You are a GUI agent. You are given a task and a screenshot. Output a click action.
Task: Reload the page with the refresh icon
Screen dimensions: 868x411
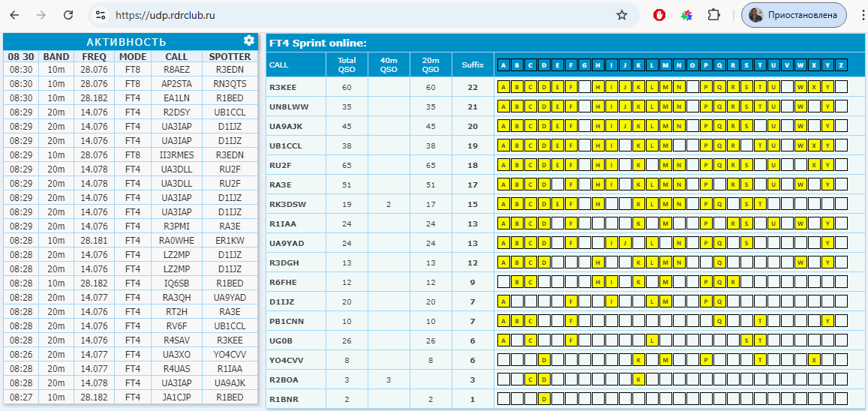[x=68, y=15]
